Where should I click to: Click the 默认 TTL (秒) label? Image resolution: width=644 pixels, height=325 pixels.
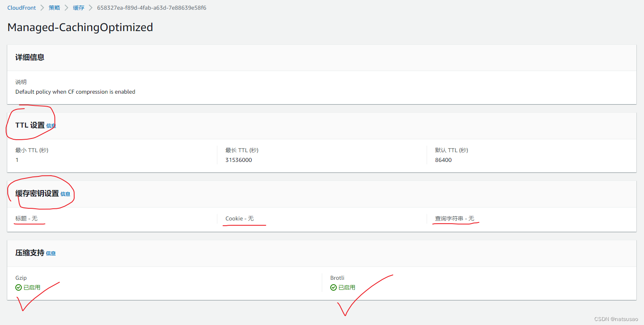pyautogui.click(x=452, y=150)
